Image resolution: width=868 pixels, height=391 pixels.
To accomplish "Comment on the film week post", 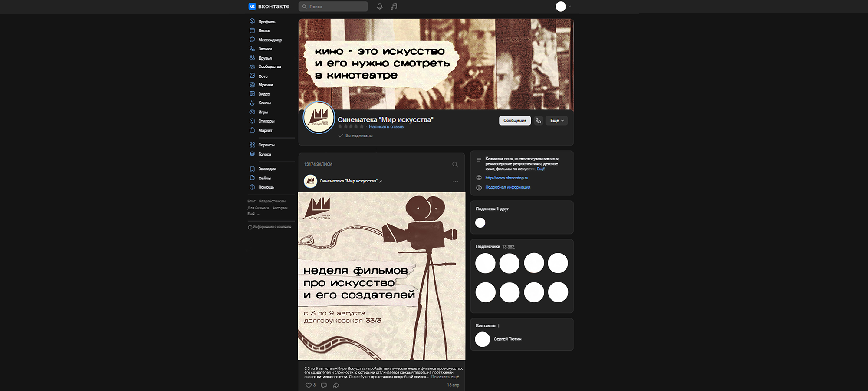I will click(x=324, y=385).
